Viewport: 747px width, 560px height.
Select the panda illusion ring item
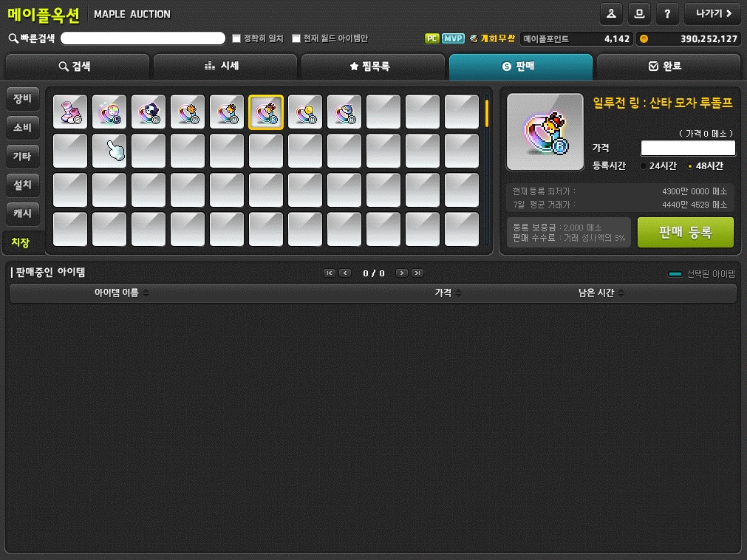coord(149,112)
